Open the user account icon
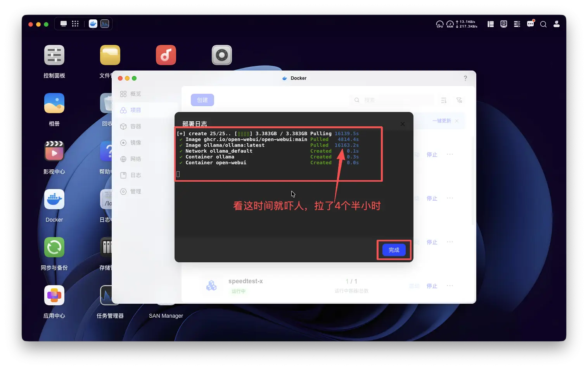Viewport: 588px width, 370px height. (x=557, y=24)
